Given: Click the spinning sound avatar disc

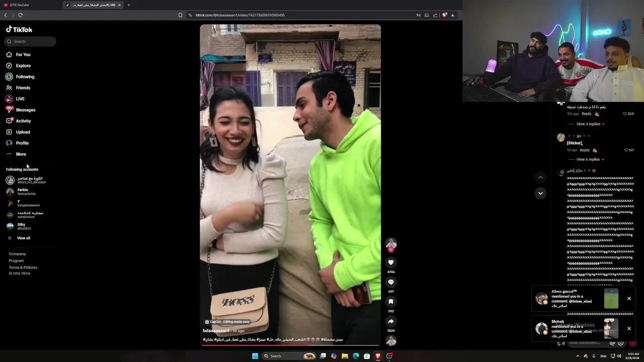Looking at the screenshot, I should pyautogui.click(x=391, y=341).
